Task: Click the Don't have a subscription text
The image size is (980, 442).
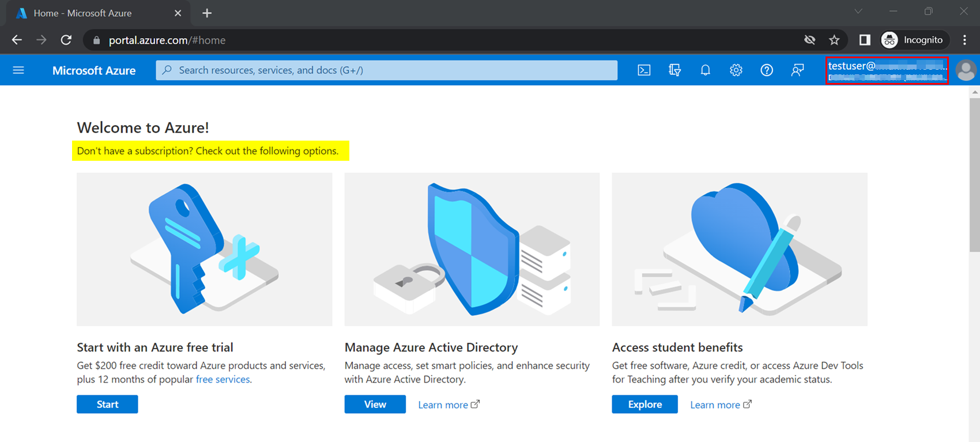Action: [208, 151]
